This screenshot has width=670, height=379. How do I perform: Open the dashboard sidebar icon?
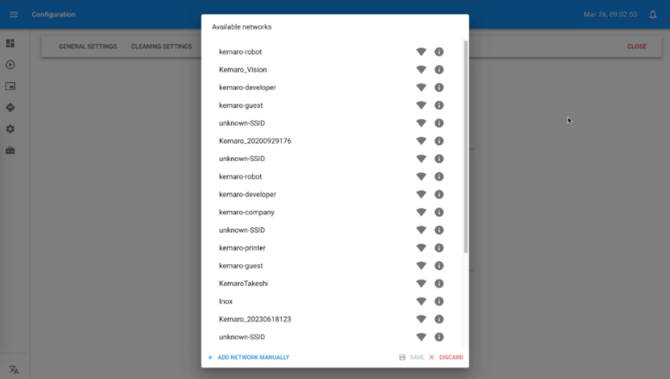click(x=10, y=43)
